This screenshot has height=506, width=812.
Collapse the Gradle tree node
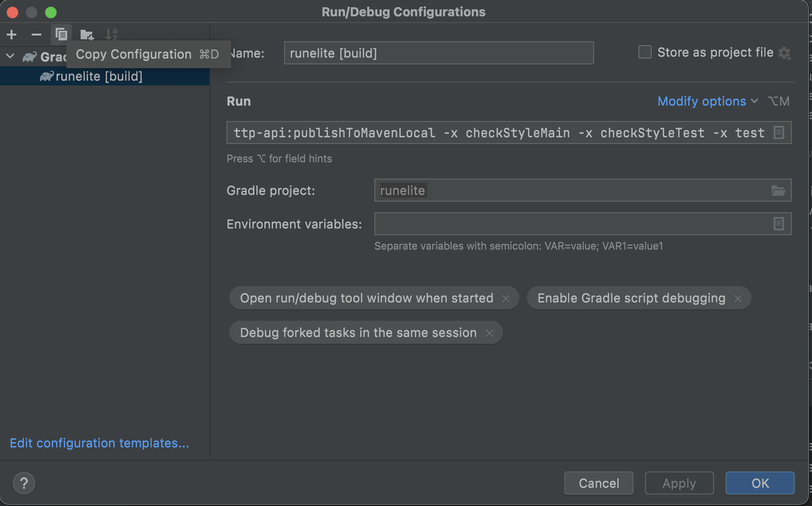tap(10, 56)
